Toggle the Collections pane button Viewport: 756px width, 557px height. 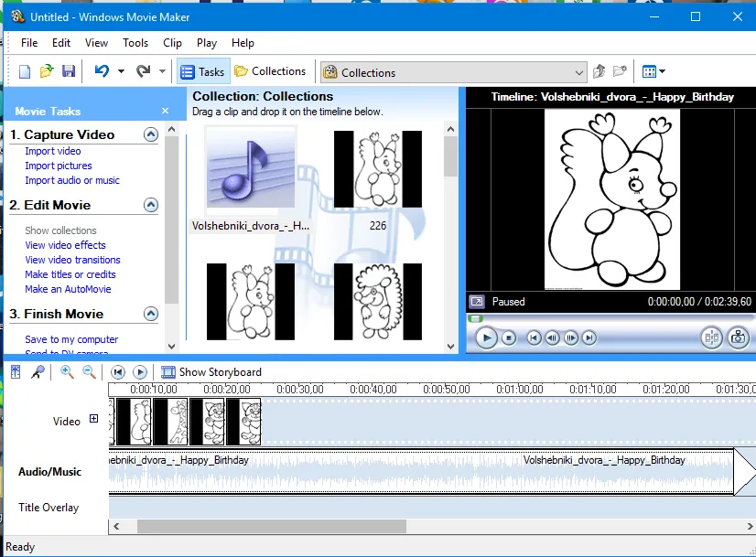pyautogui.click(x=270, y=71)
